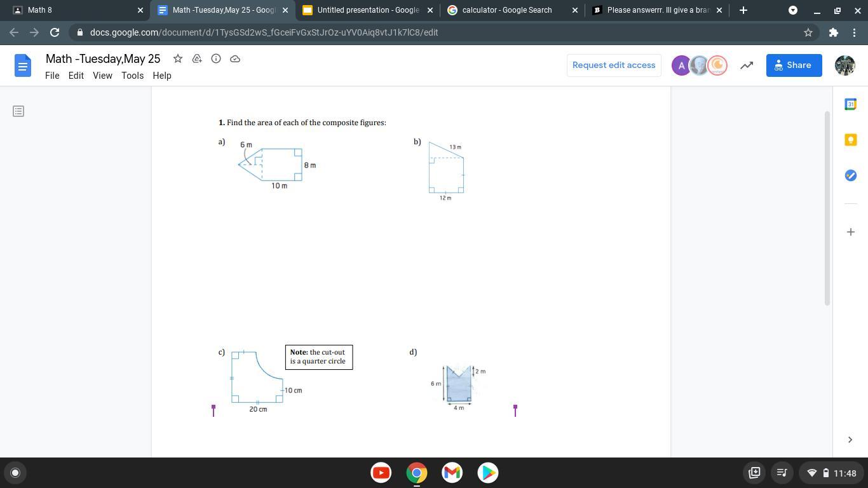Open the Google Keep side panel

click(850, 140)
